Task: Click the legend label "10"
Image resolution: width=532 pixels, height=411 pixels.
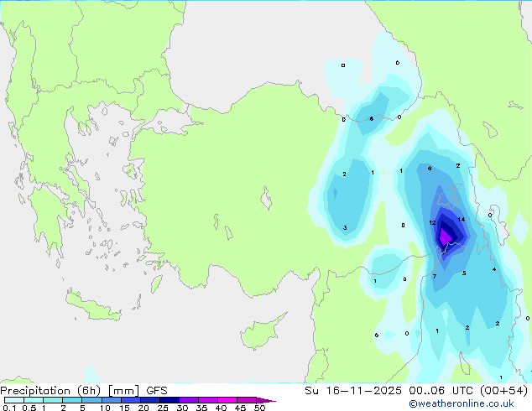Action: (105, 408)
